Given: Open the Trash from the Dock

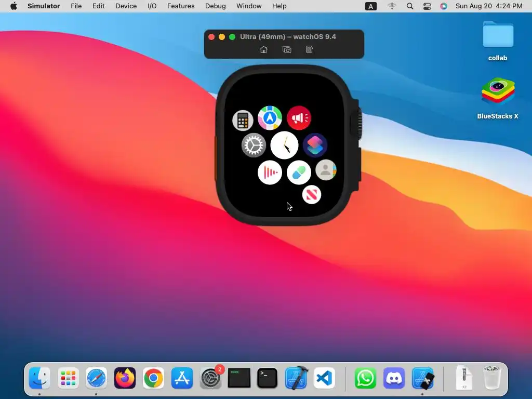Looking at the screenshot, I should (x=491, y=378).
